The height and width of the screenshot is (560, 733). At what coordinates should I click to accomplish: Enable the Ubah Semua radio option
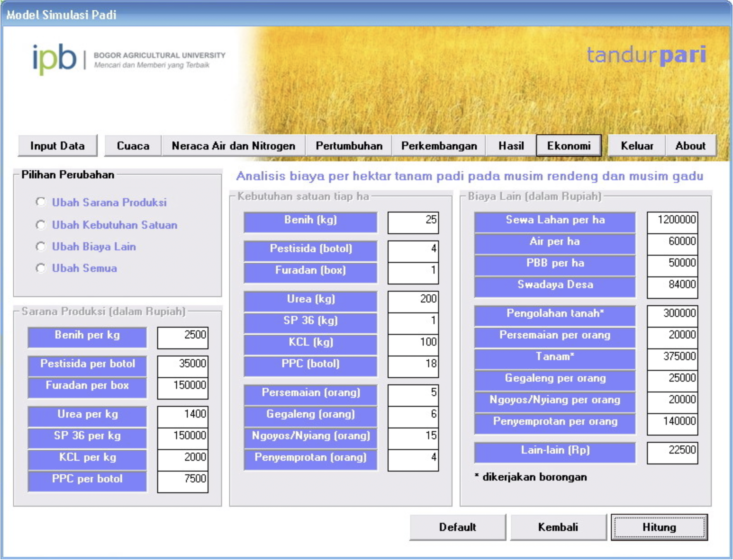pos(41,268)
